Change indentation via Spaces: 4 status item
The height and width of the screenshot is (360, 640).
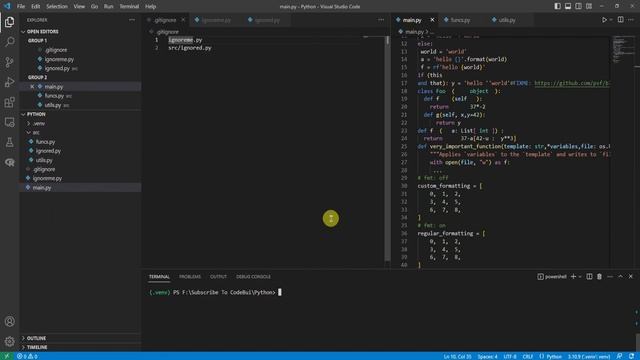(487, 356)
